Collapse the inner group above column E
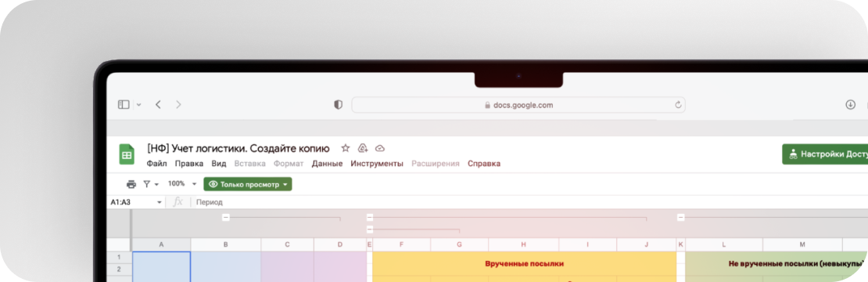 click(x=370, y=229)
